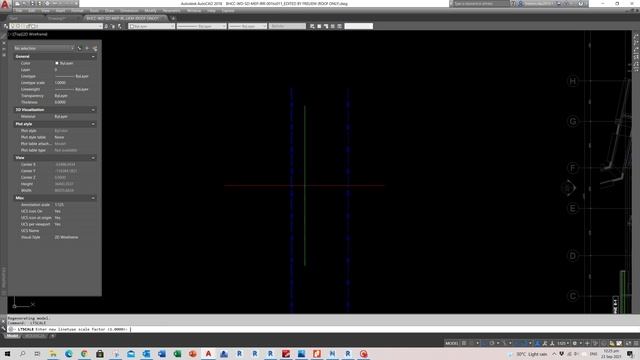The height and width of the screenshot is (360, 640).
Task: Toggle grid display in status bar
Action: pyautogui.click(x=464, y=343)
